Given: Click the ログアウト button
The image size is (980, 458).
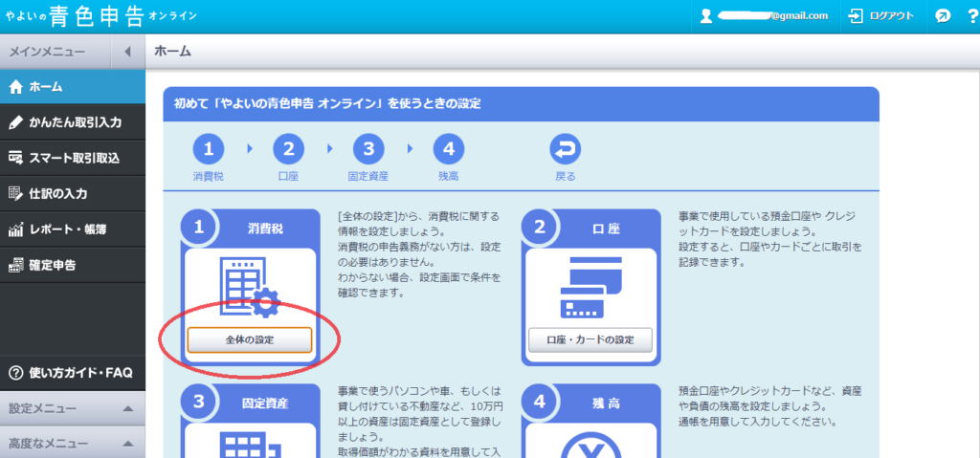Looking at the screenshot, I should [881, 16].
